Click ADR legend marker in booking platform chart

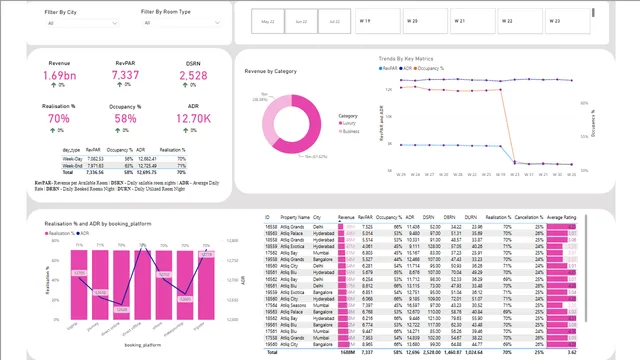click(x=78, y=233)
